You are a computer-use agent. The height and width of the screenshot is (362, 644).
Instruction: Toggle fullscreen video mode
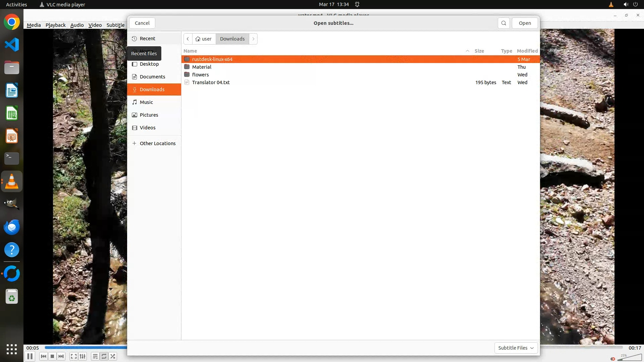coord(74,356)
